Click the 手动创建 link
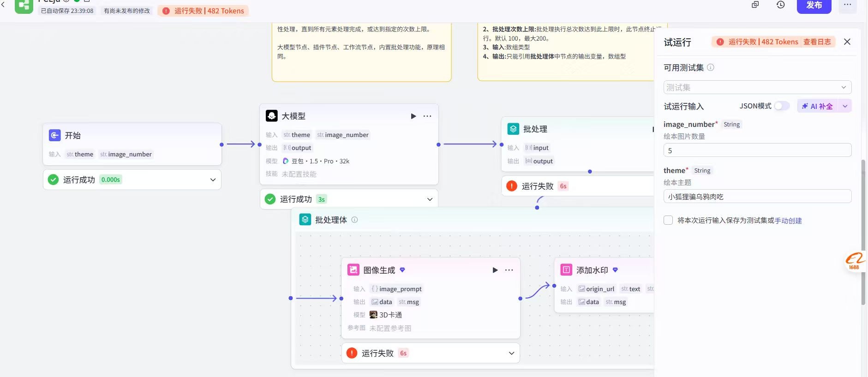The width and height of the screenshot is (868, 377). tap(788, 221)
